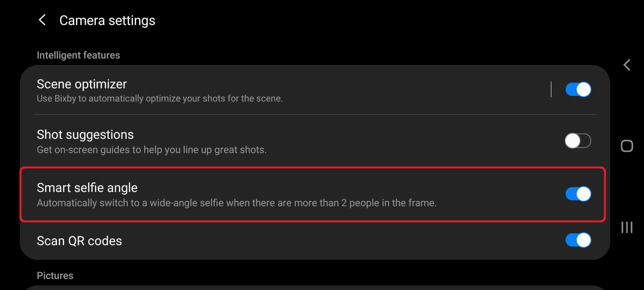
Task: Click the wide-angle selfie description text
Action: point(236,203)
